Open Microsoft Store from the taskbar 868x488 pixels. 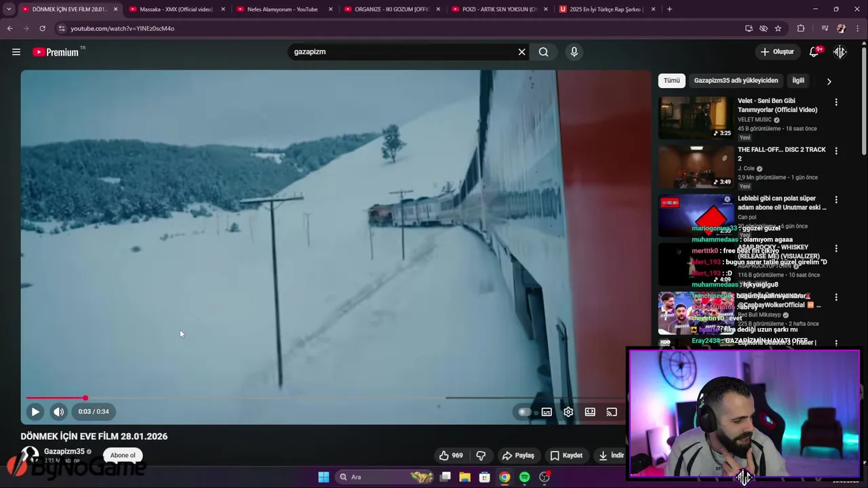[x=484, y=477]
